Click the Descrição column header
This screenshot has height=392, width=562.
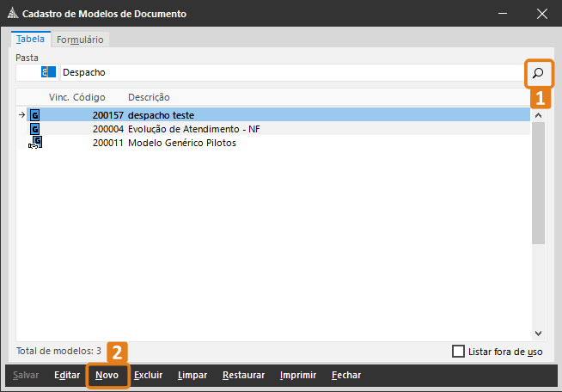coord(149,97)
